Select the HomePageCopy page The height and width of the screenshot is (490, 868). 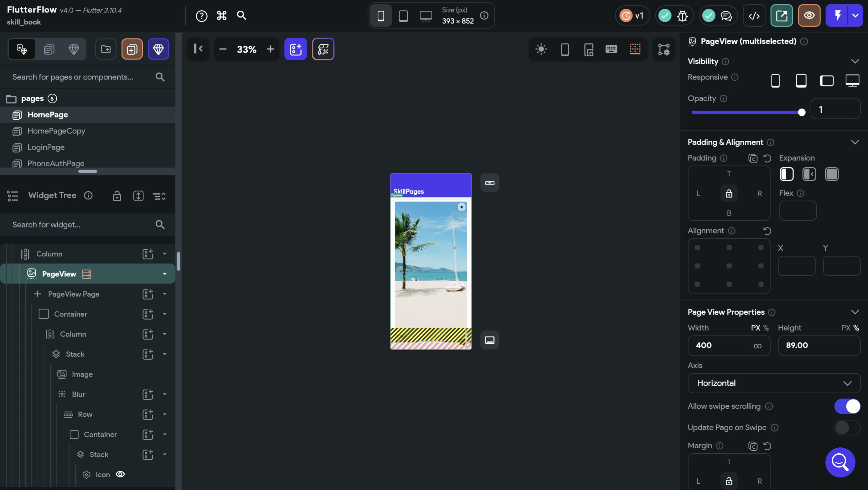coord(56,131)
